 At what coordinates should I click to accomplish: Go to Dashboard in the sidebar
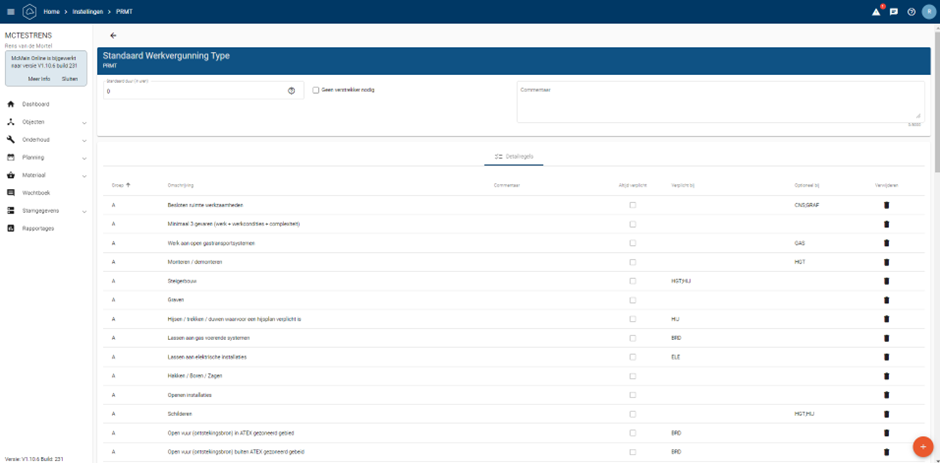(35, 104)
